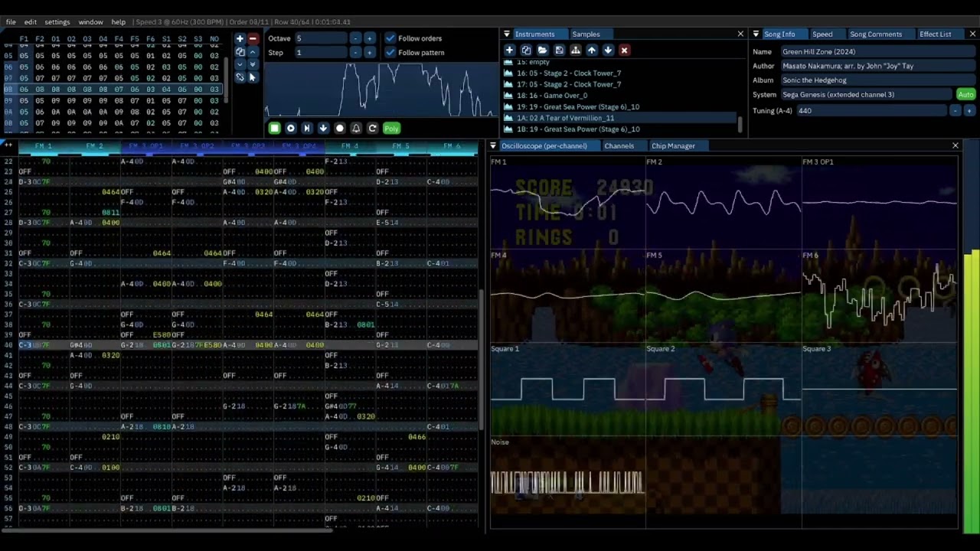
Task: Toggle the order link mode icon
Action: coord(240,77)
